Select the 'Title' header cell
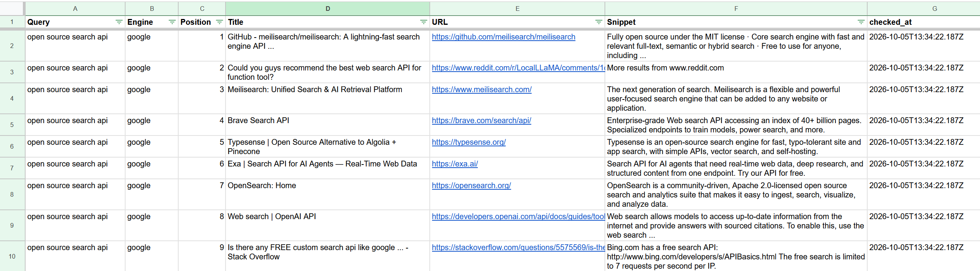Screen dimensions: 980x271 tap(328, 22)
